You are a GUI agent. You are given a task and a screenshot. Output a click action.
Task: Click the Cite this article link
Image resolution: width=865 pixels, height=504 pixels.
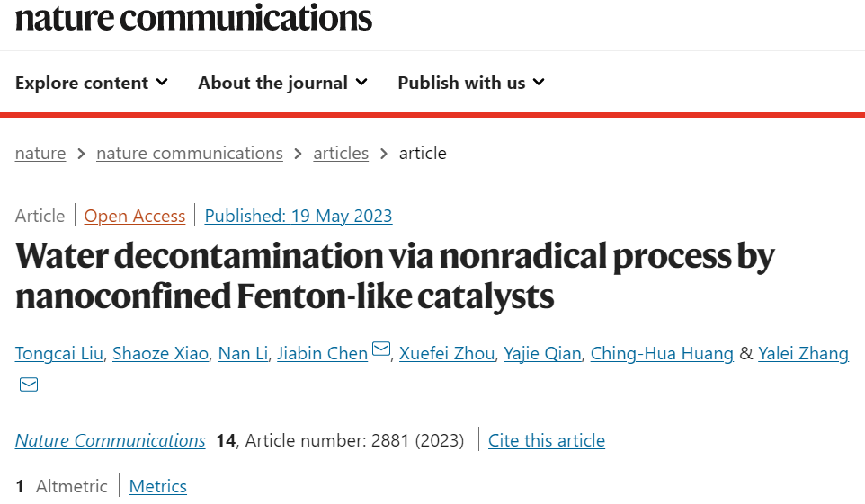click(547, 440)
